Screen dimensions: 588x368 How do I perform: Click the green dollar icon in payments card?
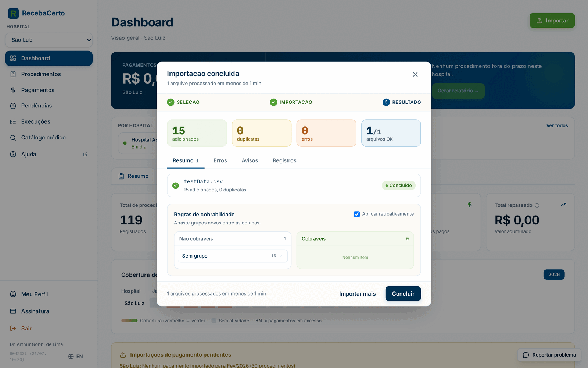pyautogui.click(x=469, y=205)
